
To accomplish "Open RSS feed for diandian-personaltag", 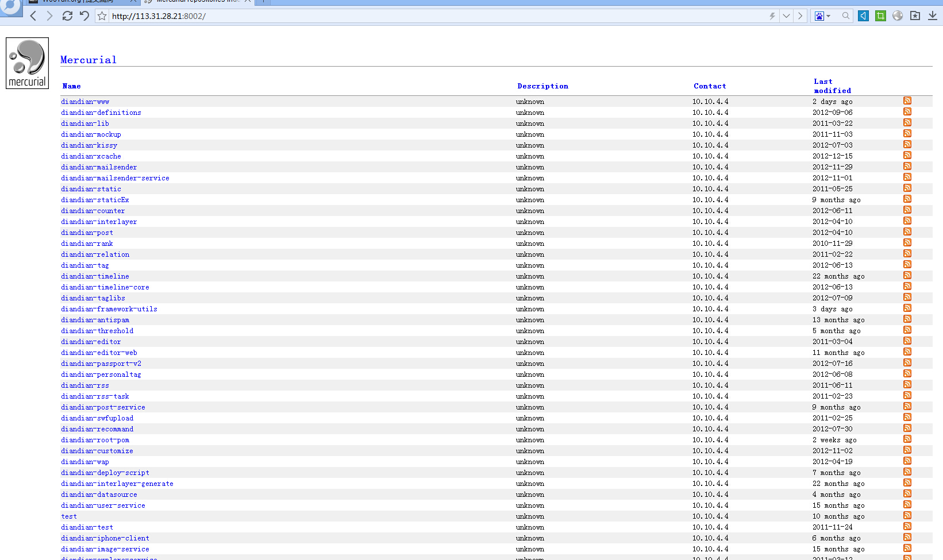I will point(907,373).
